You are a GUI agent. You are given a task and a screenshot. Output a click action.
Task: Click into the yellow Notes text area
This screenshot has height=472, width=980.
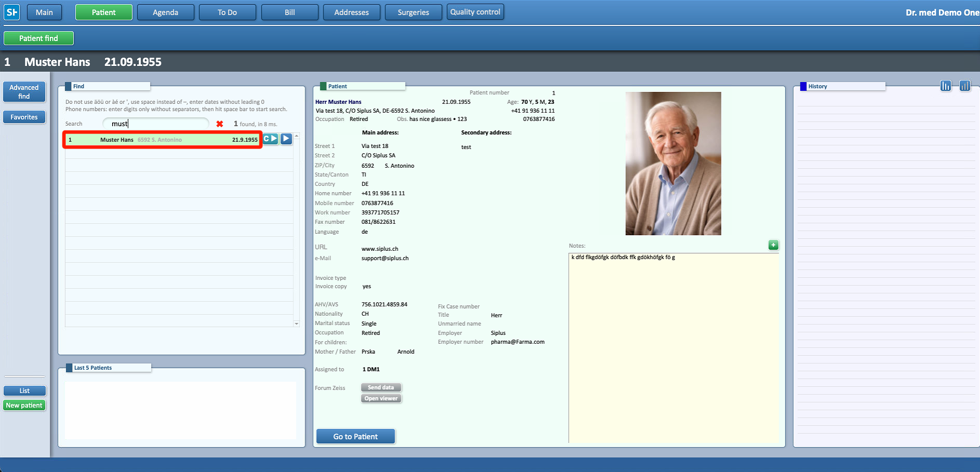coord(673,348)
